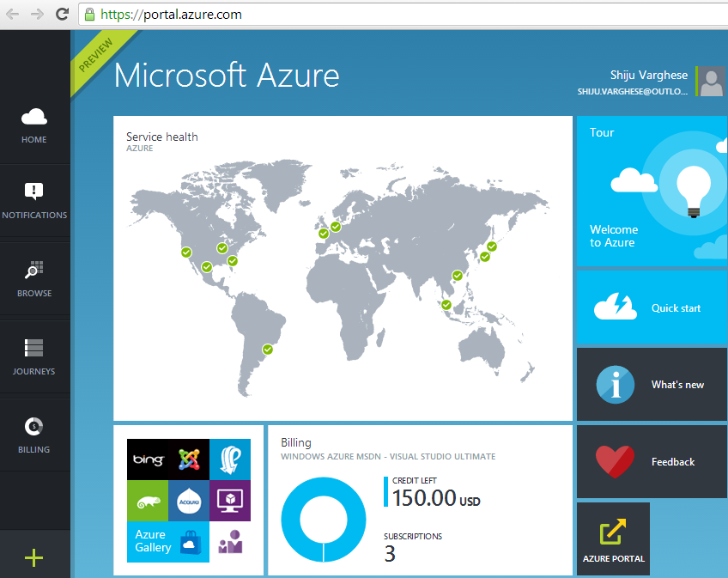Select the blue feather logo gallery tile
The image size is (728, 578).
click(230, 459)
